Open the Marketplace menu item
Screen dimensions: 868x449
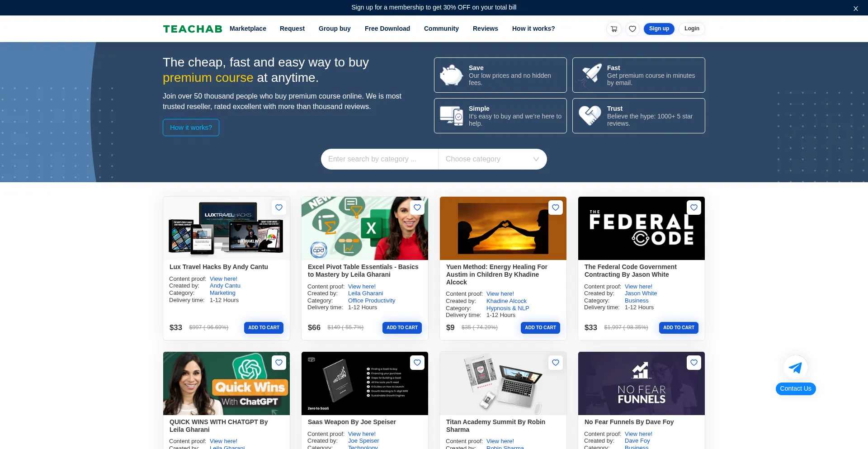coord(248,28)
